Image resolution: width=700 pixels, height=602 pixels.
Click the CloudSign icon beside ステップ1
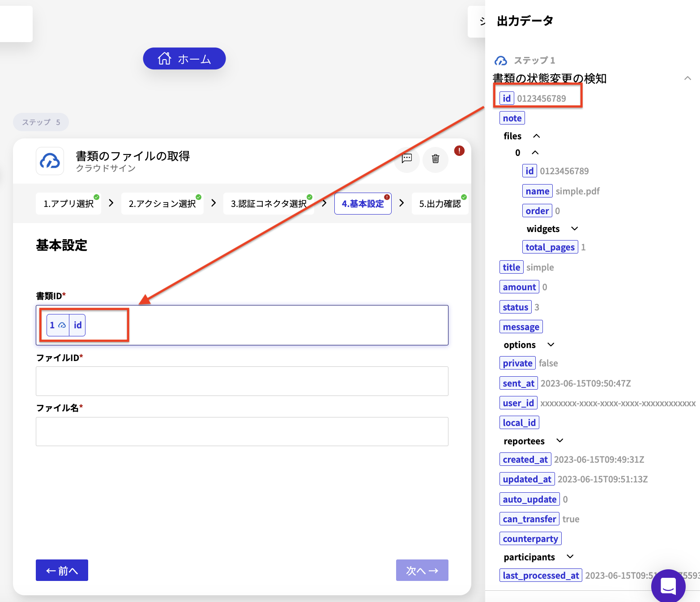coord(501,60)
